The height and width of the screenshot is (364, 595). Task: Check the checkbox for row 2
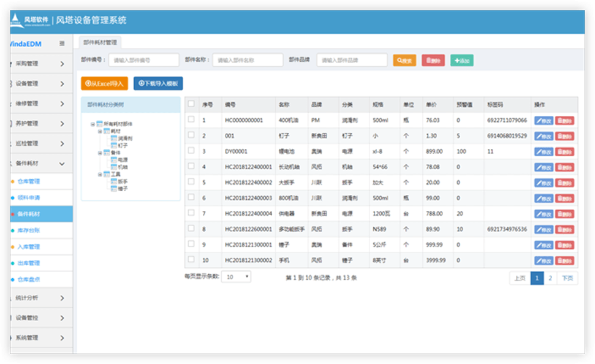coord(191,135)
